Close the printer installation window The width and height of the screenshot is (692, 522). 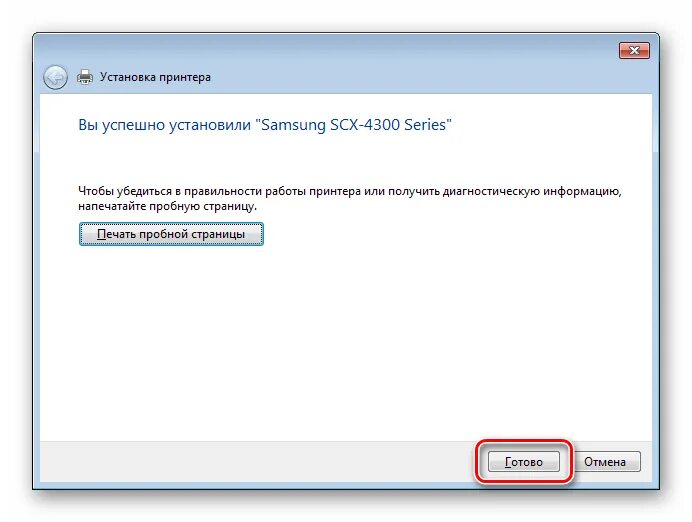point(634,50)
